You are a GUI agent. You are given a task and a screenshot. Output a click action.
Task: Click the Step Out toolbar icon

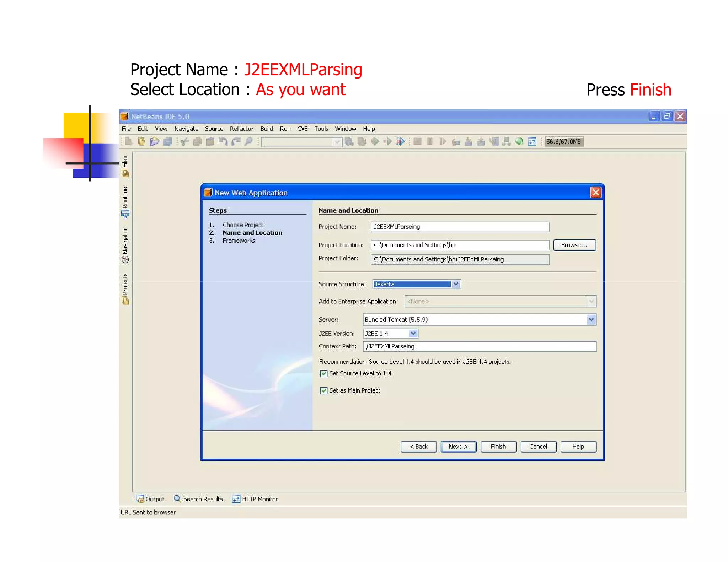click(481, 142)
